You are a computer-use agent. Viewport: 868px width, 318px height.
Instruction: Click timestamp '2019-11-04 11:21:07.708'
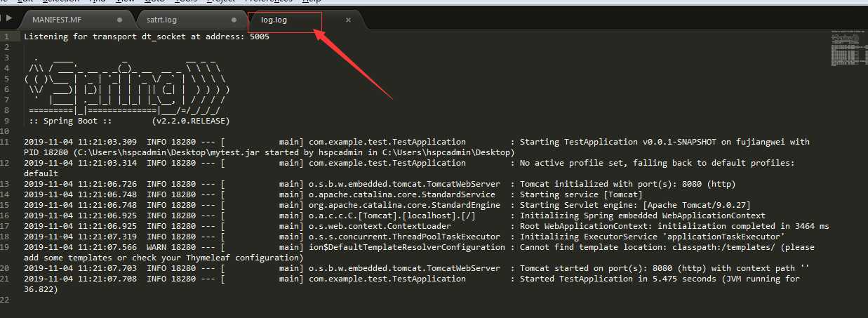80,279
